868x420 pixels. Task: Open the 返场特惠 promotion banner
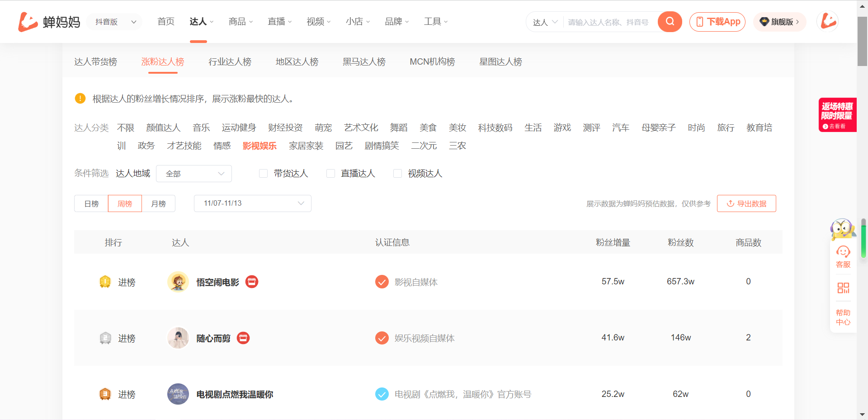pyautogui.click(x=837, y=115)
